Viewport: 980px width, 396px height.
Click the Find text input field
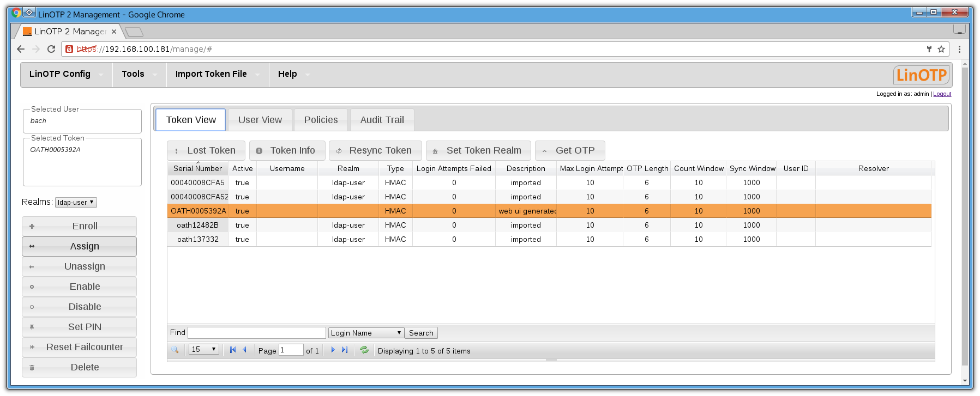click(257, 333)
